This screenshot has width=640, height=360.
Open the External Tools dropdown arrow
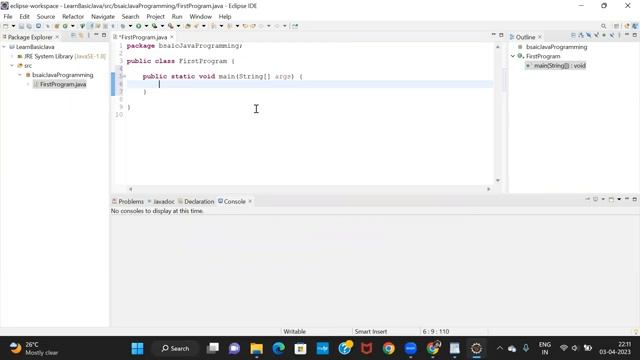click(x=178, y=26)
